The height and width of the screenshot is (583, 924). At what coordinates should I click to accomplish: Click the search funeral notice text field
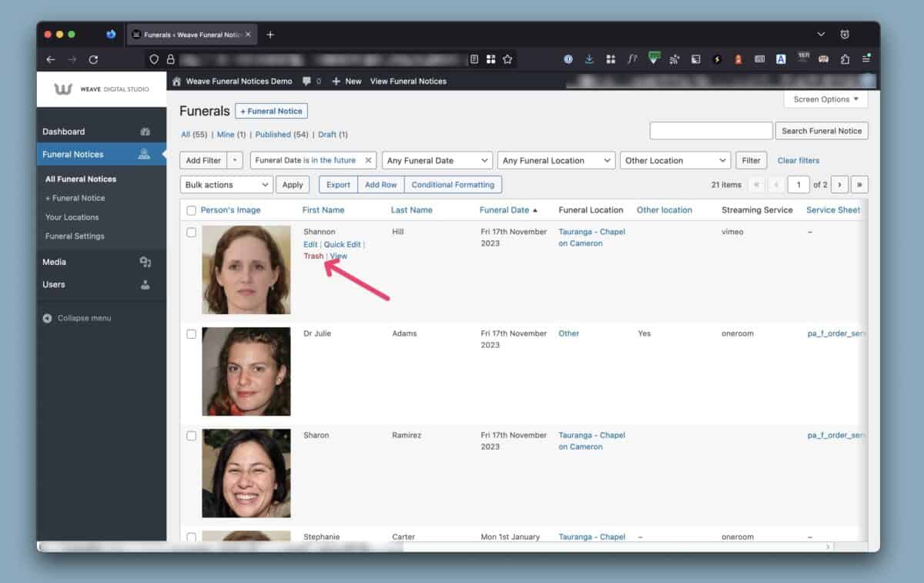click(711, 131)
